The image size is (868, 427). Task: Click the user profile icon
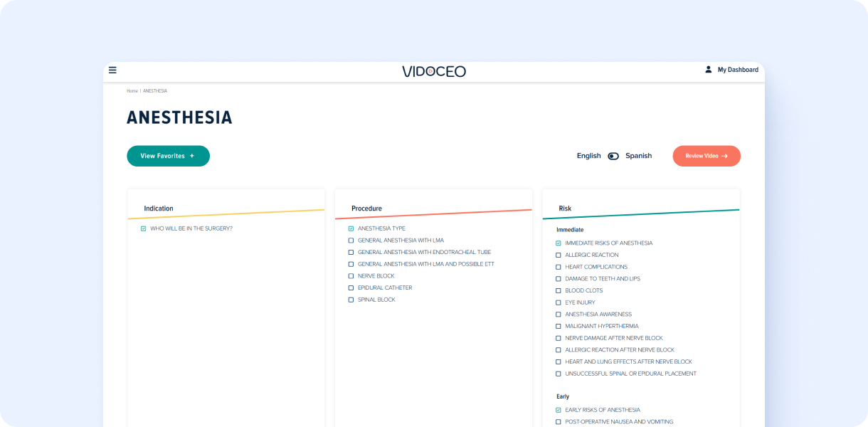click(708, 70)
